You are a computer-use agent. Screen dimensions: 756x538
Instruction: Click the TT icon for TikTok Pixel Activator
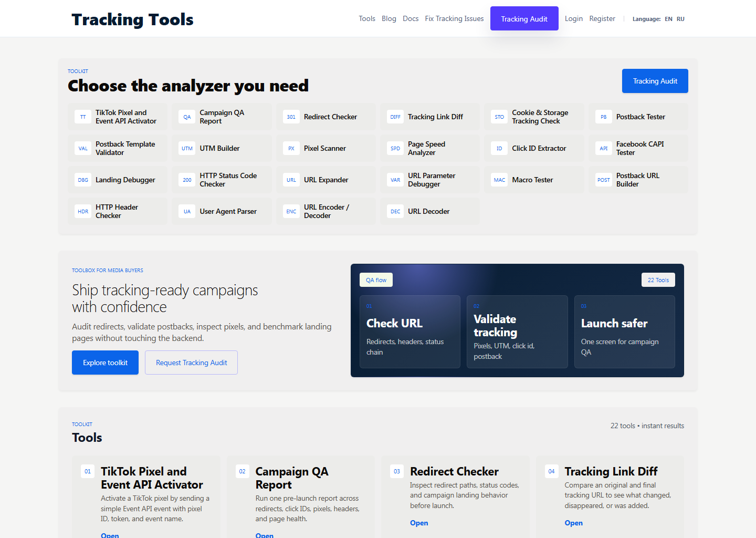(x=83, y=117)
